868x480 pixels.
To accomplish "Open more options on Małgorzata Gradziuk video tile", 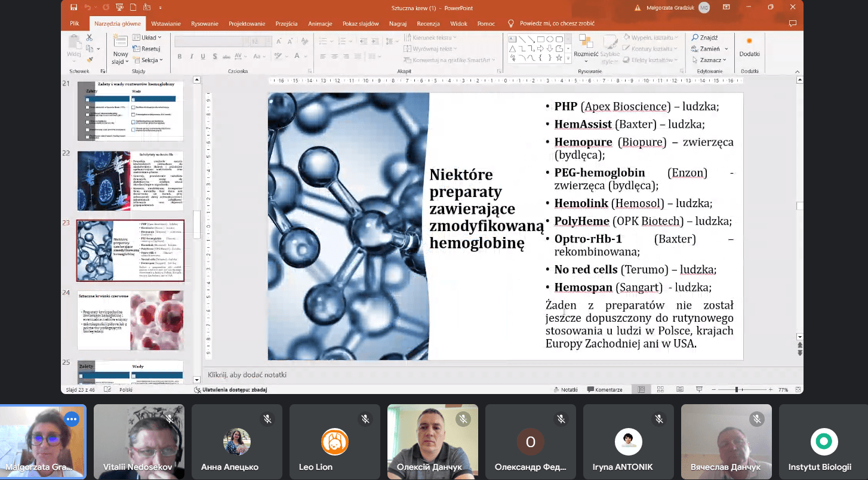I will 72,419.
